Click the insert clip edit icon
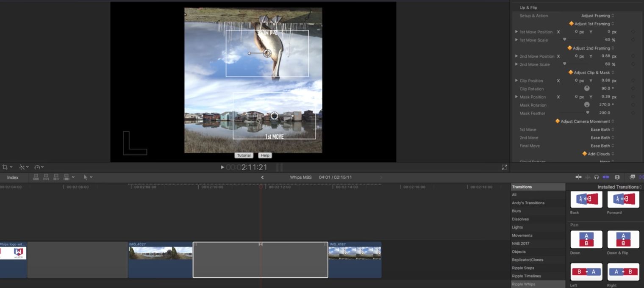Image resolution: width=644 pixels, height=288 pixels. 46,177
